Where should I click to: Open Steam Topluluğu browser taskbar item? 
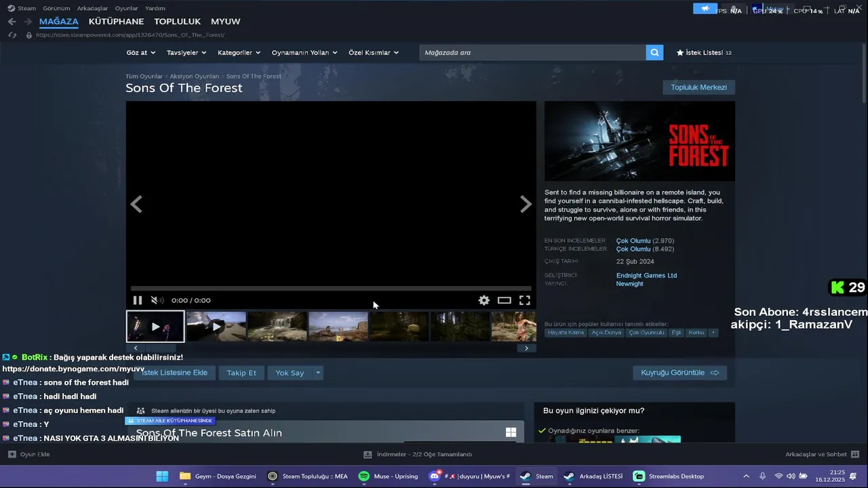(x=307, y=476)
